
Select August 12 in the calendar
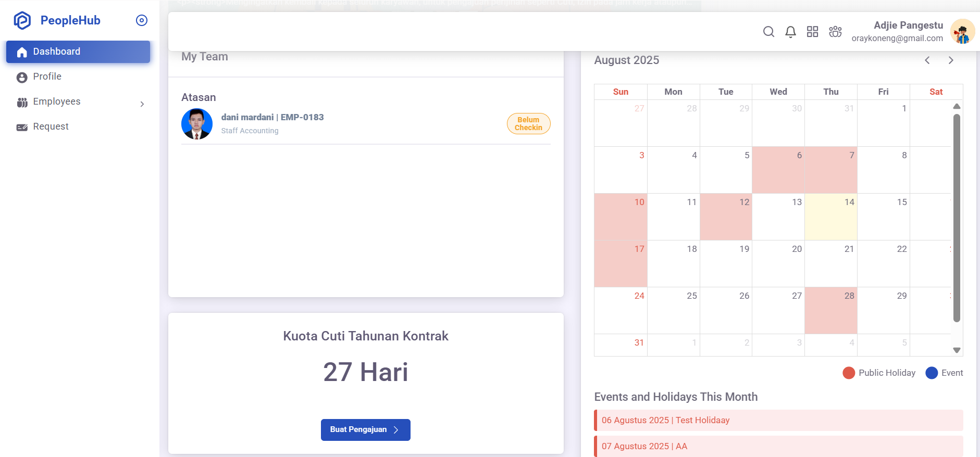point(725,217)
